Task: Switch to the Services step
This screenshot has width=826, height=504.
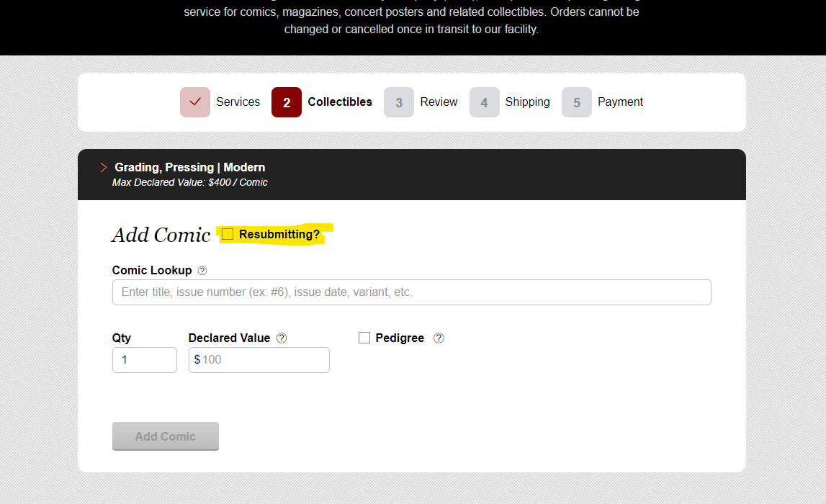Action: (x=238, y=102)
